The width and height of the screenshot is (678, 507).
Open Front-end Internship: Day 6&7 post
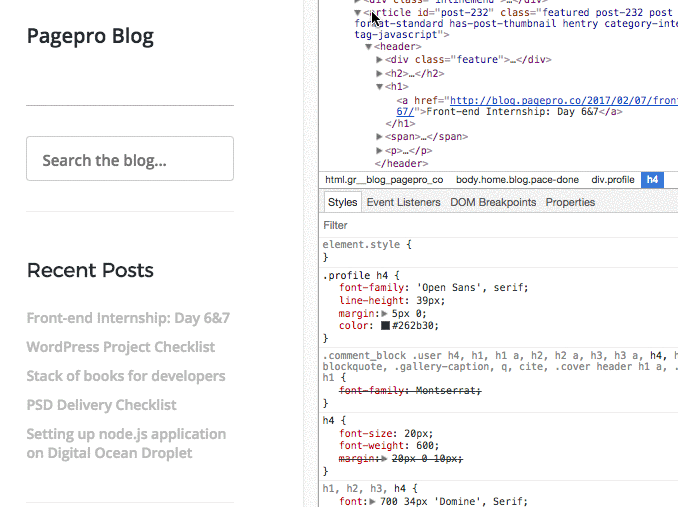coord(128,318)
